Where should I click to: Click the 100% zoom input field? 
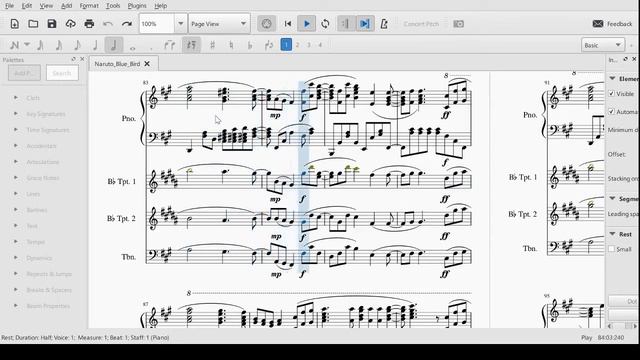coord(157,24)
